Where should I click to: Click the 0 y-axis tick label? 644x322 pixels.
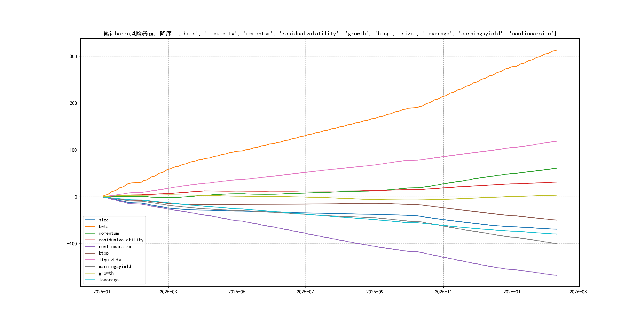point(76,197)
